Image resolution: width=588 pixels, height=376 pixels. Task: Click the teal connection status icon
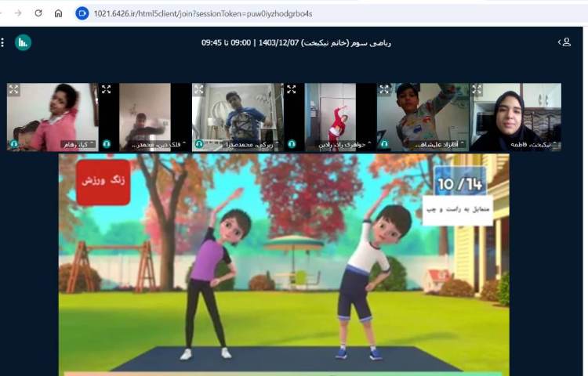(23, 42)
